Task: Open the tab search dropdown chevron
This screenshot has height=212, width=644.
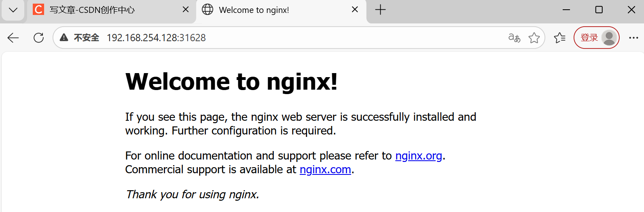Action: [13, 10]
